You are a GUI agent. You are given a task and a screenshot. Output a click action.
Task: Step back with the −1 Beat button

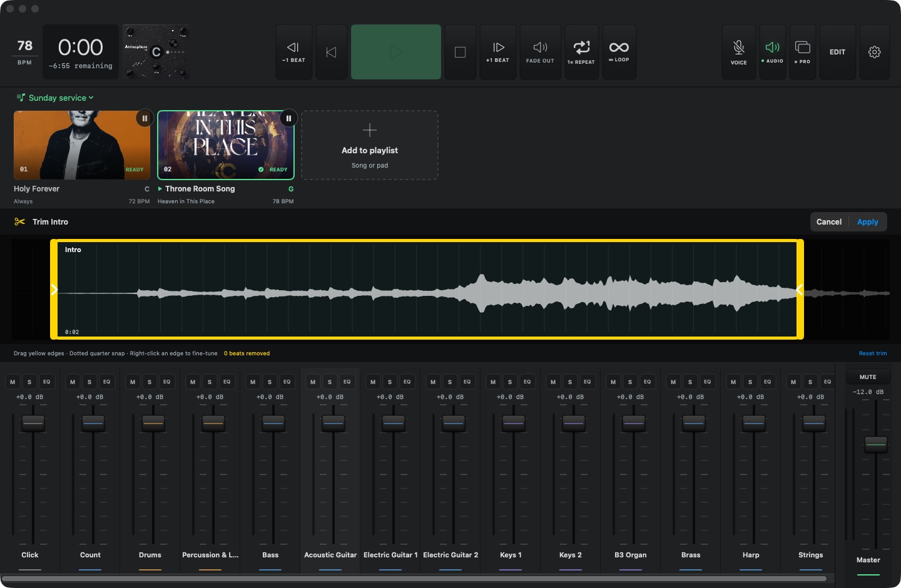click(293, 52)
